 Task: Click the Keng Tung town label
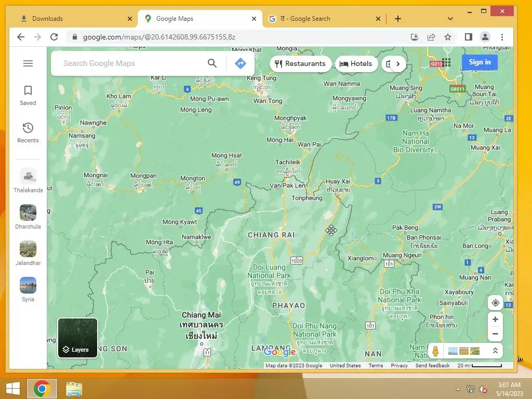[x=261, y=78]
